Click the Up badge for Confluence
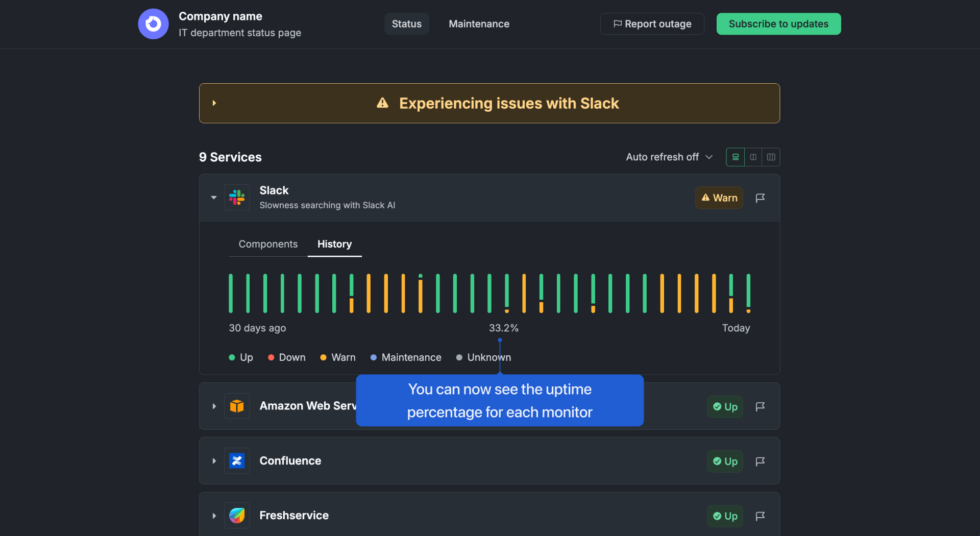This screenshot has height=536, width=980. pos(725,461)
